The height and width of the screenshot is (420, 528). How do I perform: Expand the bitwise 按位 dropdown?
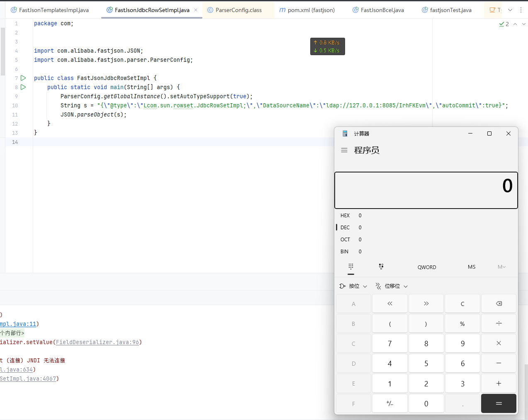coord(353,286)
